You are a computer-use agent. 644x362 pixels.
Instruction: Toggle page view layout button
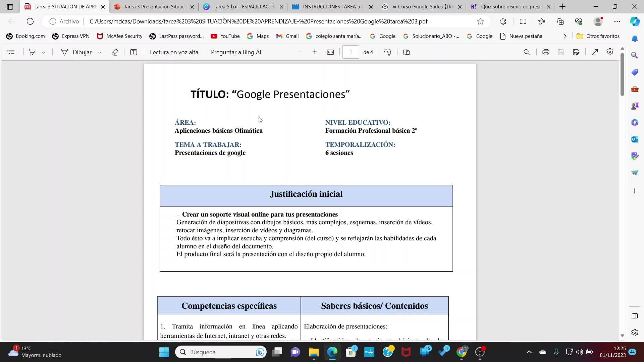point(407,52)
